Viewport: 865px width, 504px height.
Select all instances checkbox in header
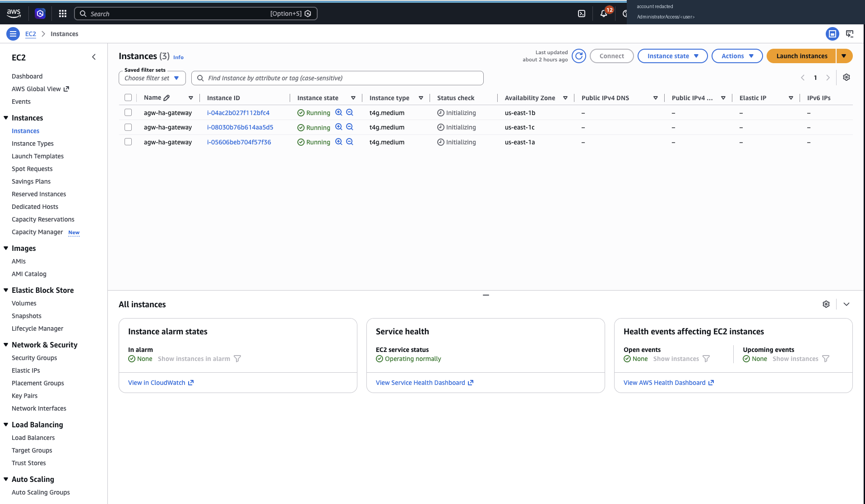pos(128,97)
